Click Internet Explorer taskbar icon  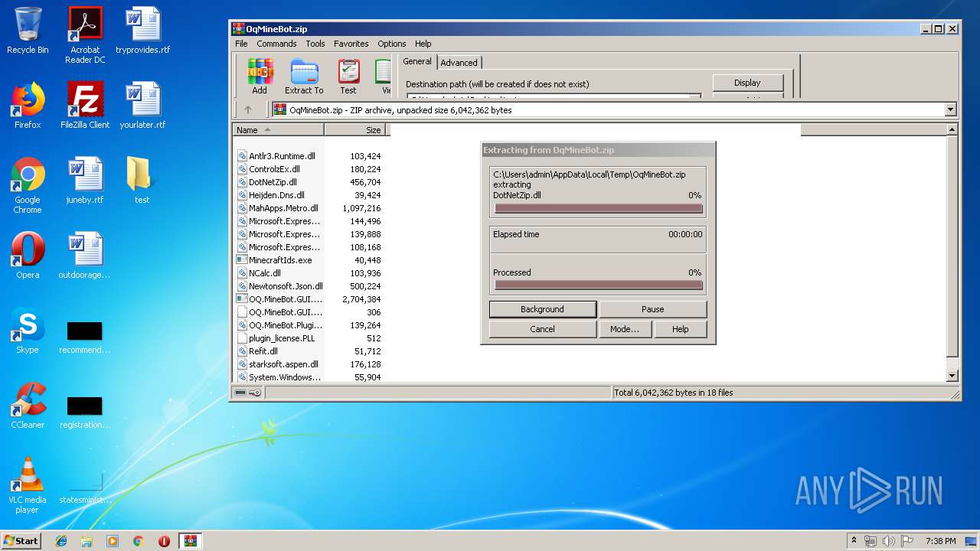pos(61,541)
